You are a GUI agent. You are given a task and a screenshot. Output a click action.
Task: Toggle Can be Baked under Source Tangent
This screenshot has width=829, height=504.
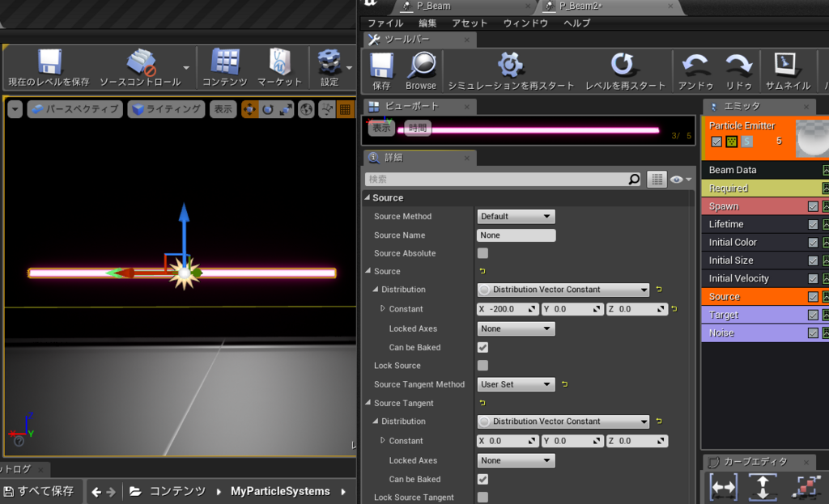(483, 479)
